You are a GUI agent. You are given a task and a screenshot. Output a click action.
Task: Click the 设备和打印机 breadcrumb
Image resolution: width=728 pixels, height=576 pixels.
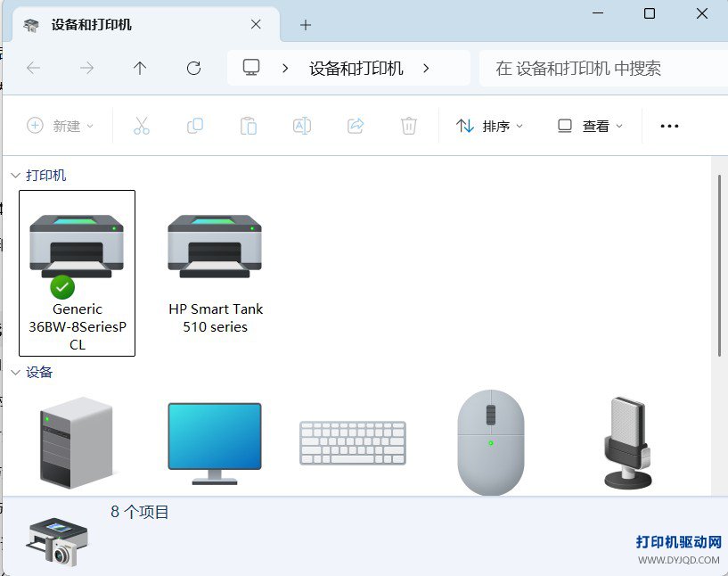356,69
